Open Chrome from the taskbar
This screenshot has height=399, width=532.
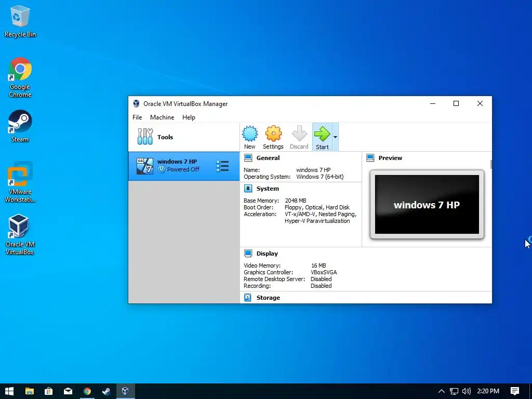tap(87, 391)
